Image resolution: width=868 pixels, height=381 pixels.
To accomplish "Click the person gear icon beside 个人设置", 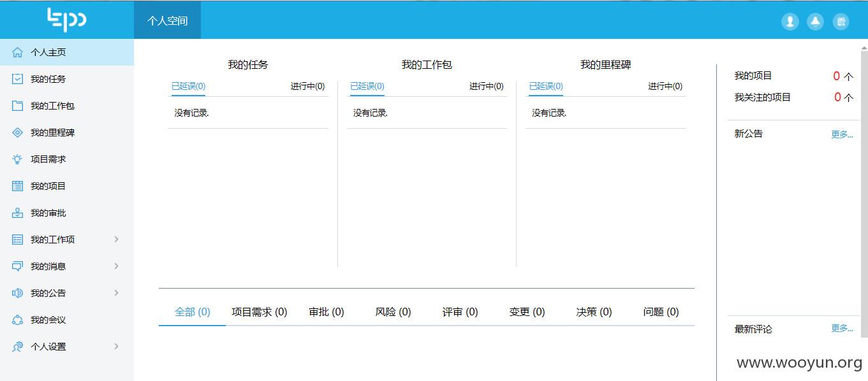I will pyautogui.click(x=18, y=347).
